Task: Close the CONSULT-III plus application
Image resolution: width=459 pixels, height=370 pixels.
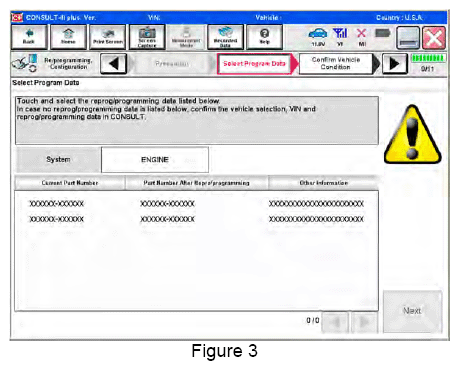Action: tap(434, 38)
